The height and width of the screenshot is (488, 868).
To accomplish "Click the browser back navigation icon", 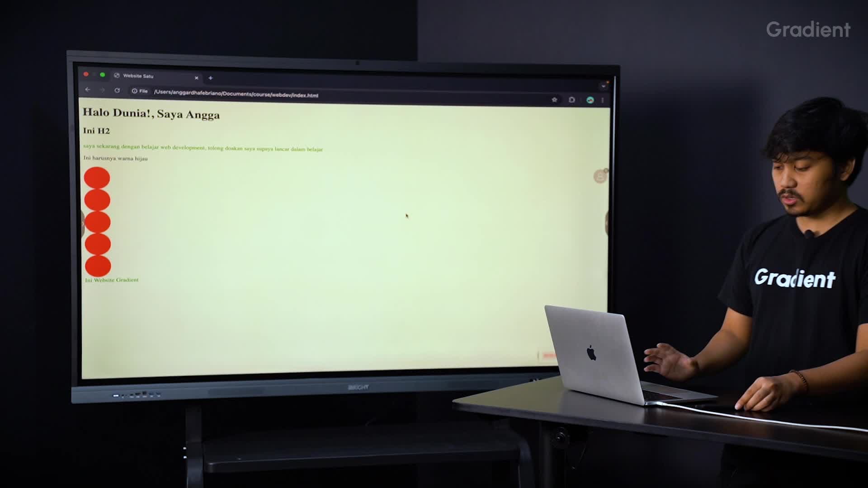I will [87, 90].
